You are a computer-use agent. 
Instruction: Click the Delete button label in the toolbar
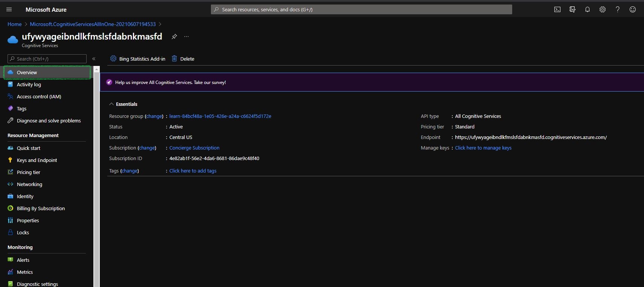click(x=187, y=59)
